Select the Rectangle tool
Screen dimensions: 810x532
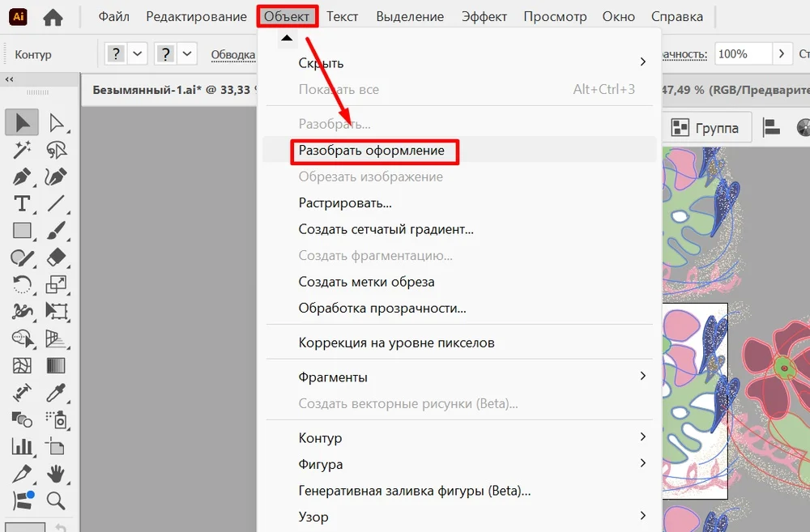[20, 231]
